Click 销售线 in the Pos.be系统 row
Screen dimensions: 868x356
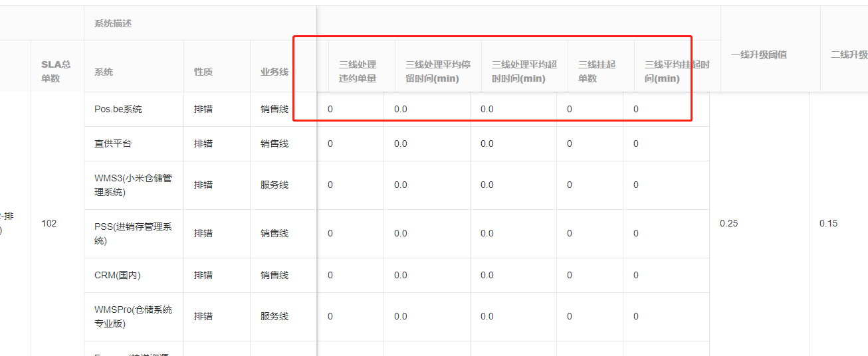pyautogui.click(x=274, y=109)
